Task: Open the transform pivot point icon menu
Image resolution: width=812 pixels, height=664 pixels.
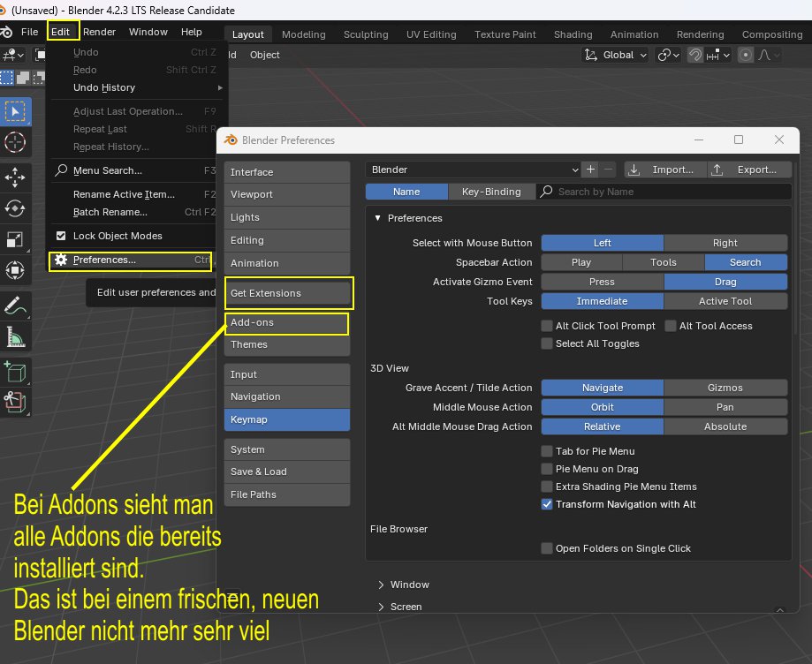Action: pyautogui.click(x=668, y=55)
